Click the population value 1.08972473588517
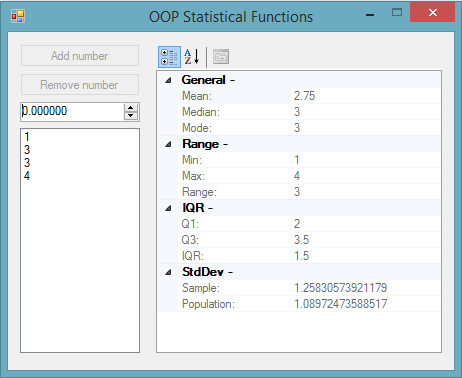Screen dimensions: 462x378 click(x=340, y=304)
